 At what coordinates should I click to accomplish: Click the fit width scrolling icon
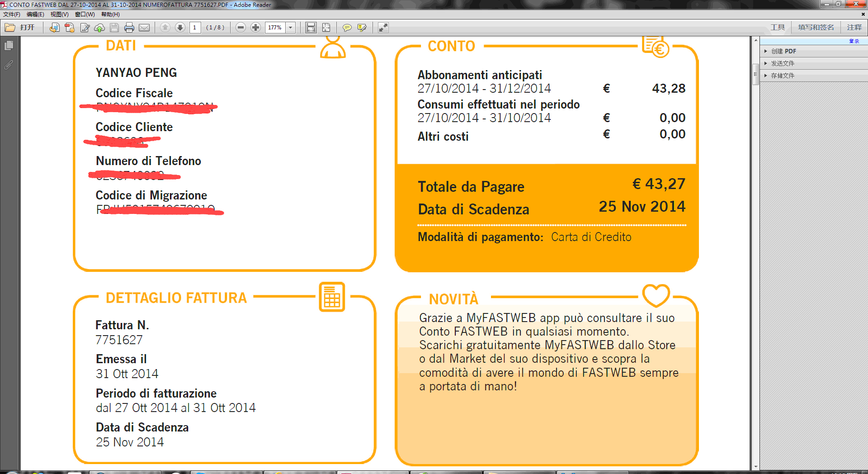pos(311,28)
